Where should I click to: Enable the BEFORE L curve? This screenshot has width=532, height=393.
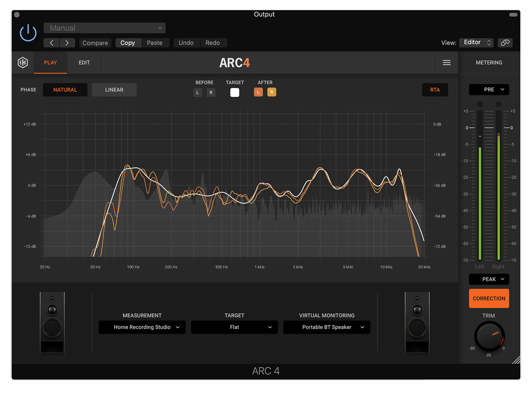coord(198,92)
